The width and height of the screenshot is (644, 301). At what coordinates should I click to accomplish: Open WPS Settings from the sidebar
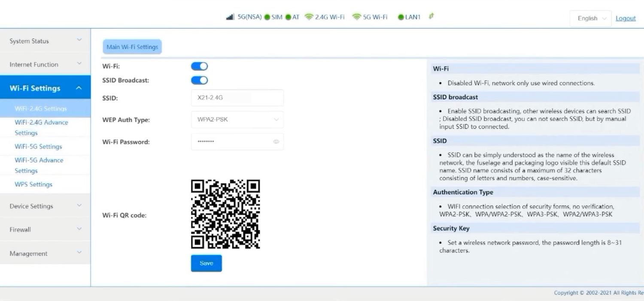click(33, 184)
